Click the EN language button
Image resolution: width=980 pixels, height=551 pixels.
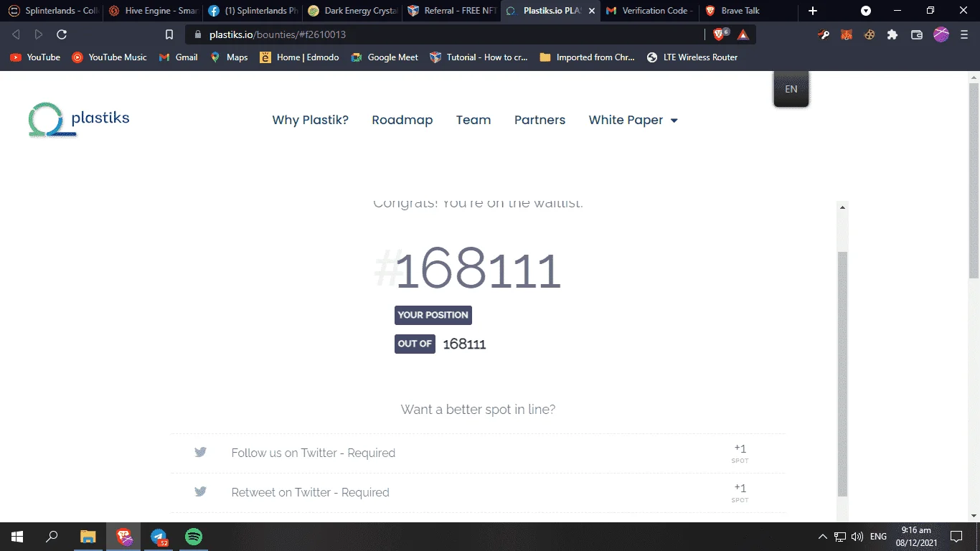791,89
